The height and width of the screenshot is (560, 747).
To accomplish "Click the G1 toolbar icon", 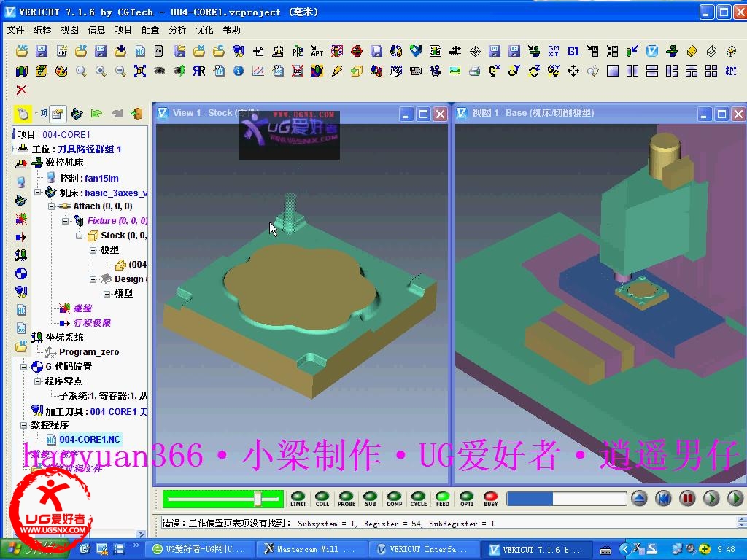I will tap(573, 51).
